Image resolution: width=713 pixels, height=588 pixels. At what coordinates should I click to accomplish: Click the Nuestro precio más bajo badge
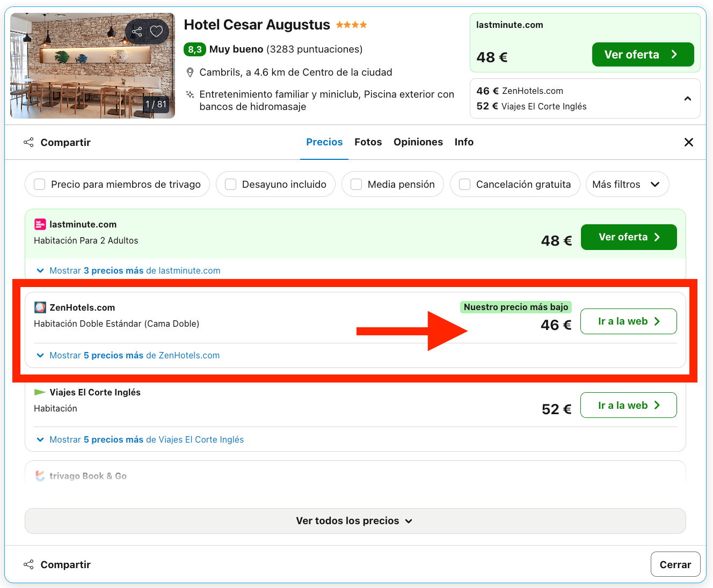[x=516, y=307]
